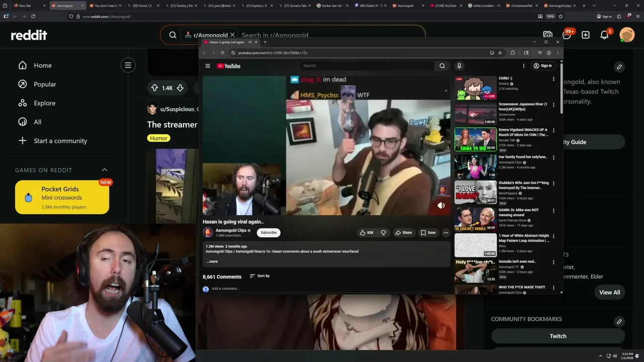Screen dimensions: 644x362
Task: Click the Humor post flair
Action: point(158,138)
